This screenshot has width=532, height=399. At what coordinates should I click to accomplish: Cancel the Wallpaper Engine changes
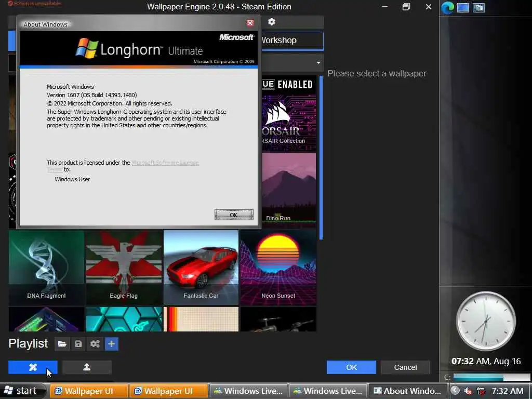point(405,367)
